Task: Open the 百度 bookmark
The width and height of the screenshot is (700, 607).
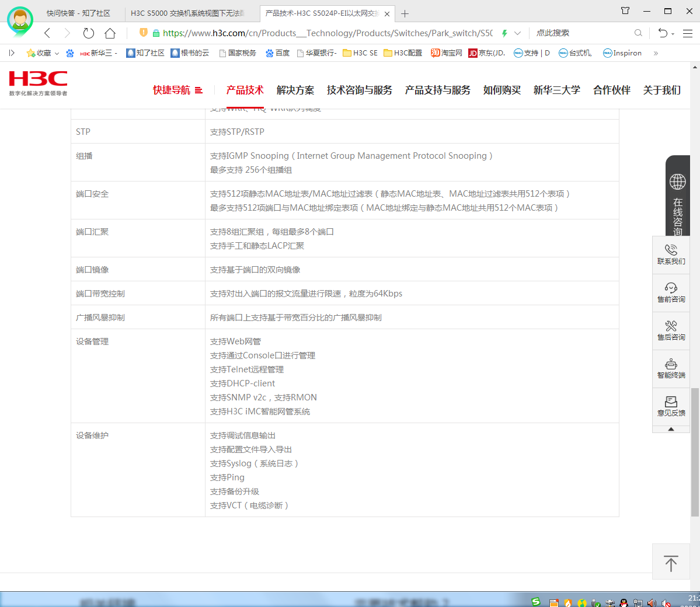Action: pos(277,53)
